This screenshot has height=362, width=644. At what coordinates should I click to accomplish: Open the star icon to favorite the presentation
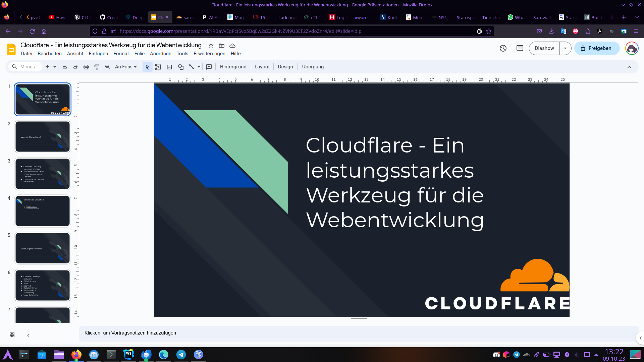coord(211,46)
